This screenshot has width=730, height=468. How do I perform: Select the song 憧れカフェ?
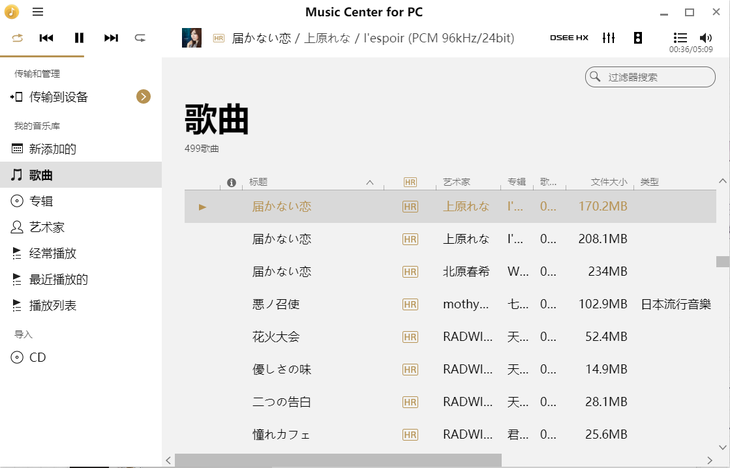pyautogui.click(x=450, y=434)
